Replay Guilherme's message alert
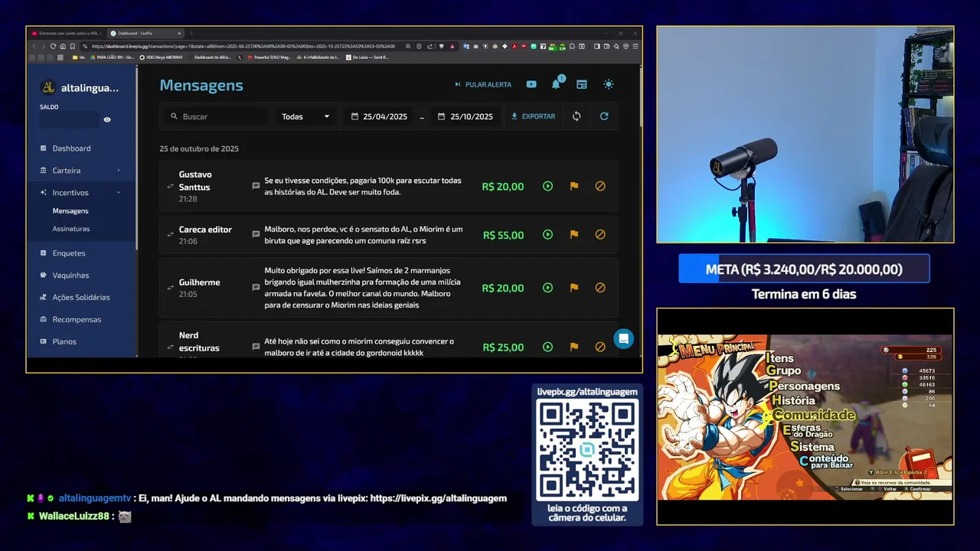This screenshot has height=551, width=980. click(547, 288)
